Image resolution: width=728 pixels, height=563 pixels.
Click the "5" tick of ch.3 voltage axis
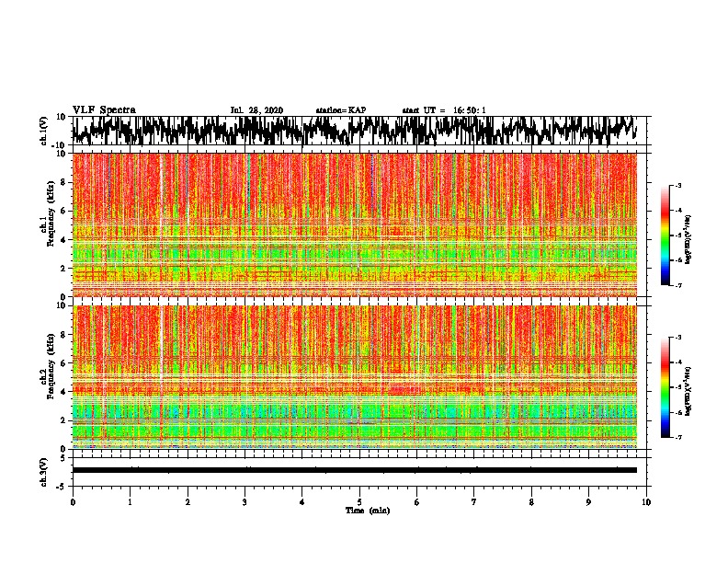coord(64,458)
